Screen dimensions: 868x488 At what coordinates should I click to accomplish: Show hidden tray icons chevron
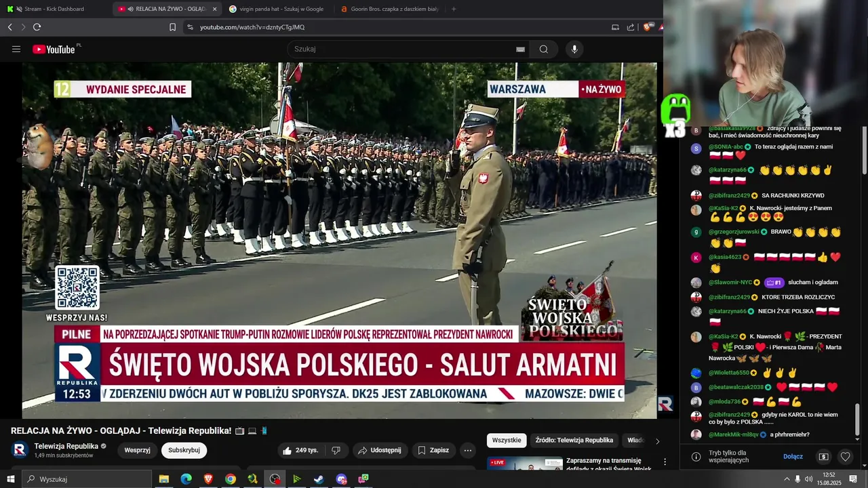(787, 479)
